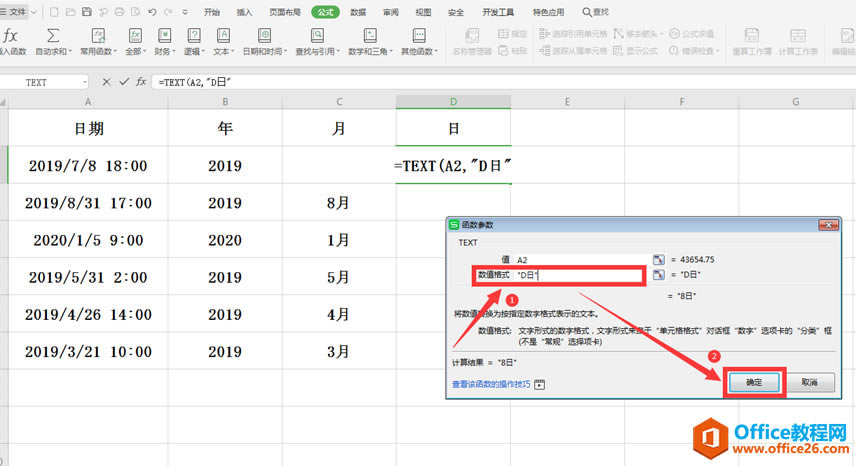The width and height of the screenshot is (856, 466).
Task: Click the 显示公式 tool
Action: [x=635, y=51]
